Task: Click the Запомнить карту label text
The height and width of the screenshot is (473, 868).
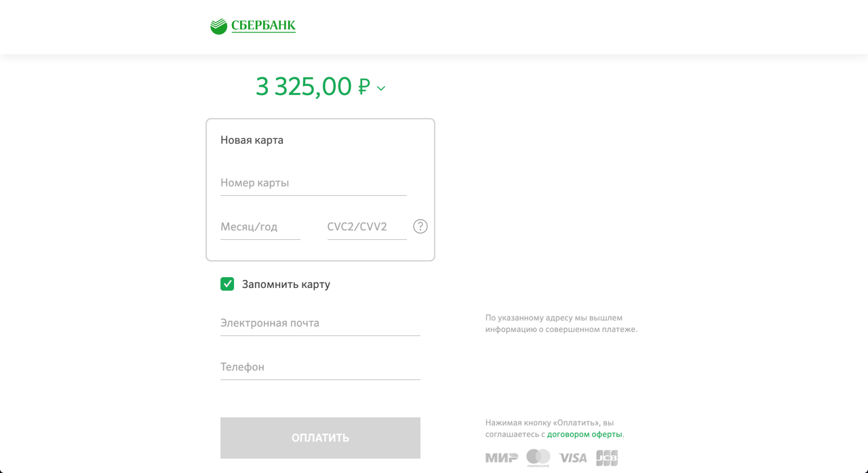Action: tap(285, 285)
